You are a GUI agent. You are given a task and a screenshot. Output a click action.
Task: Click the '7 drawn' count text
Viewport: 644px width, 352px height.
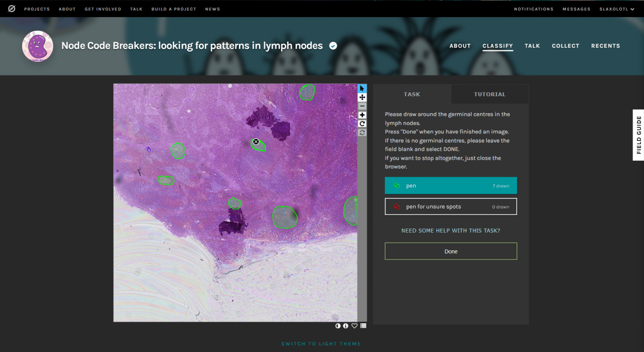coord(501,186)
